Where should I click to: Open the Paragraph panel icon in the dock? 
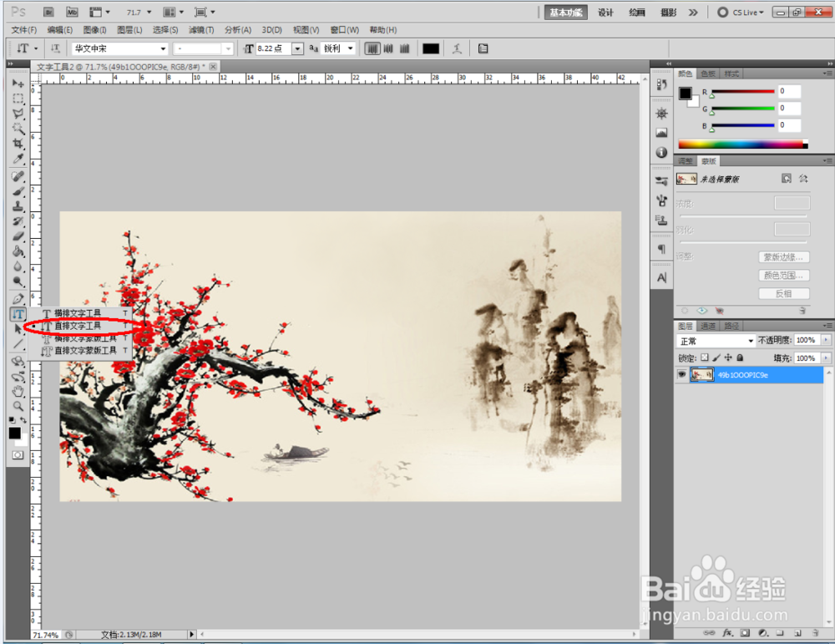[x=661, y=249]
